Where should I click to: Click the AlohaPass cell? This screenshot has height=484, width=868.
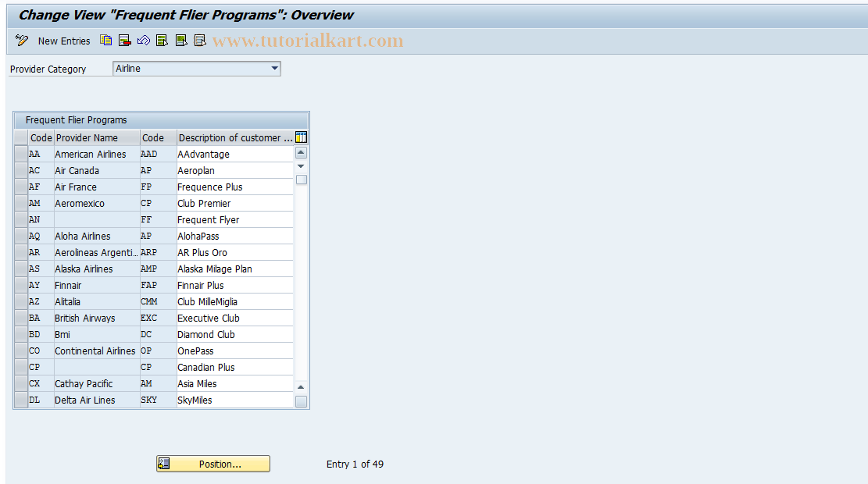point(234,236)
